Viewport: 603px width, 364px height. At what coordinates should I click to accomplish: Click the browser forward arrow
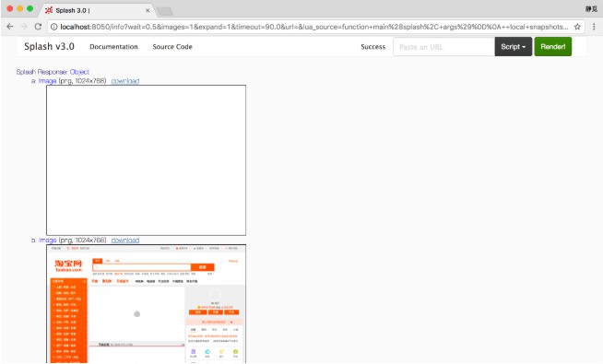24,27
